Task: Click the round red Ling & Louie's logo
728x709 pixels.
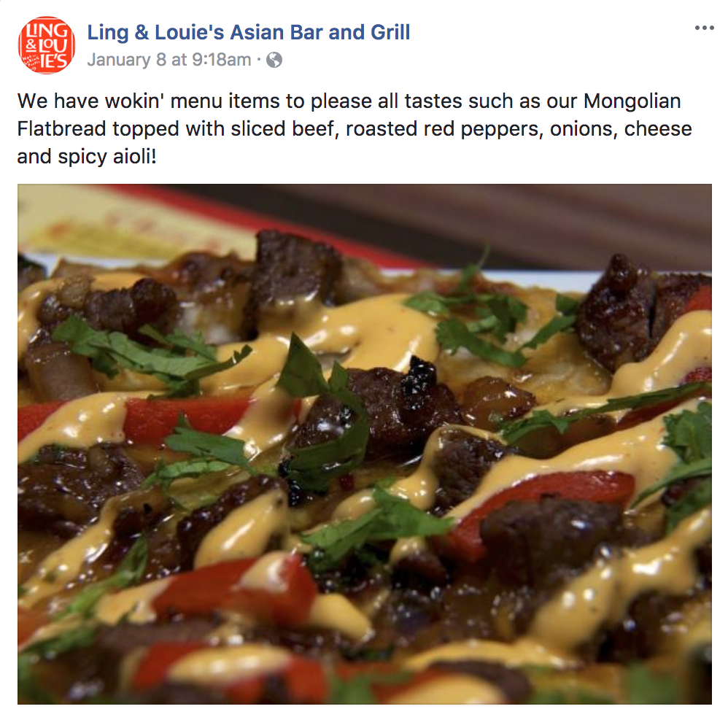Action: pyautogui.click(x=47, y=45)
